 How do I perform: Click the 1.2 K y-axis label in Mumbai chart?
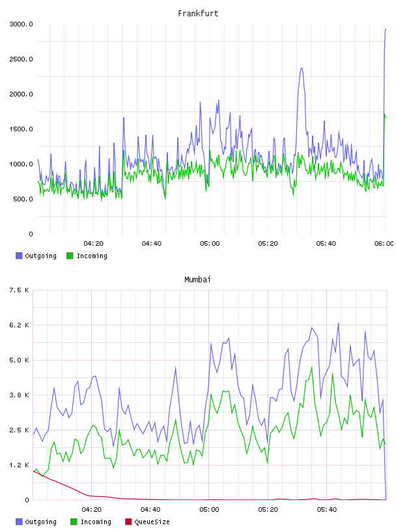pos(19,465)
